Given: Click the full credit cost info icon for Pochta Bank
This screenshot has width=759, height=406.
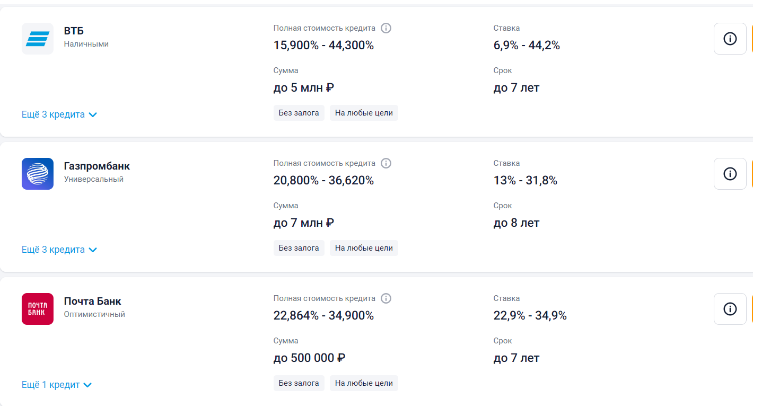Looking at the screenshot, I should click(x=386, y=298).
